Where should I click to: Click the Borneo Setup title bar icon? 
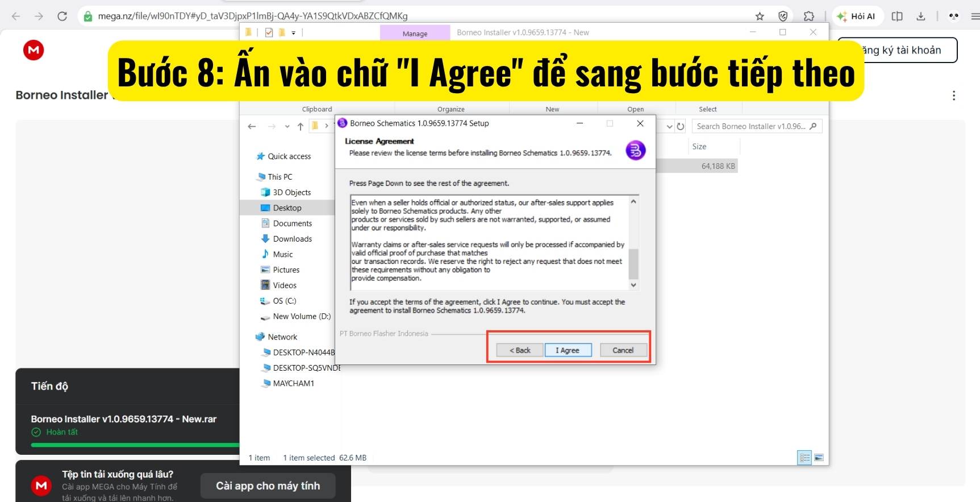coord(343,123)
